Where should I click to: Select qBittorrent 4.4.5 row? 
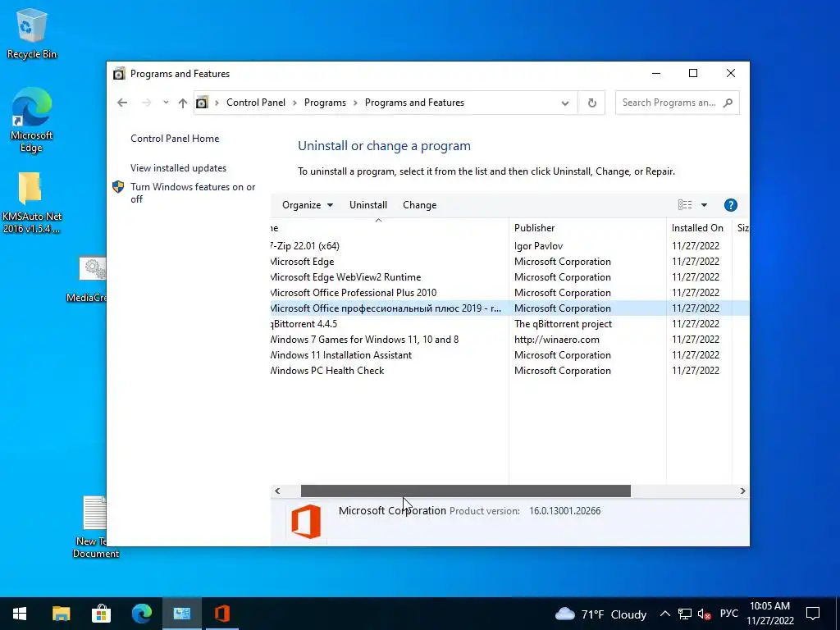(510, 323)
